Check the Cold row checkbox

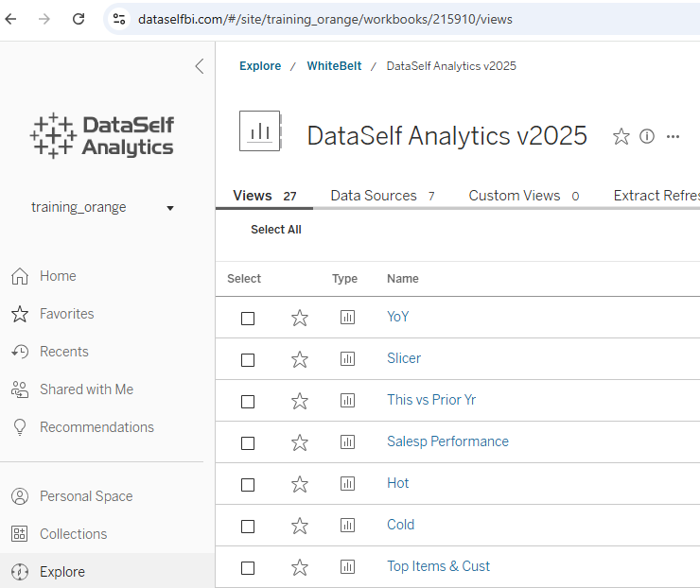[248, 527]
